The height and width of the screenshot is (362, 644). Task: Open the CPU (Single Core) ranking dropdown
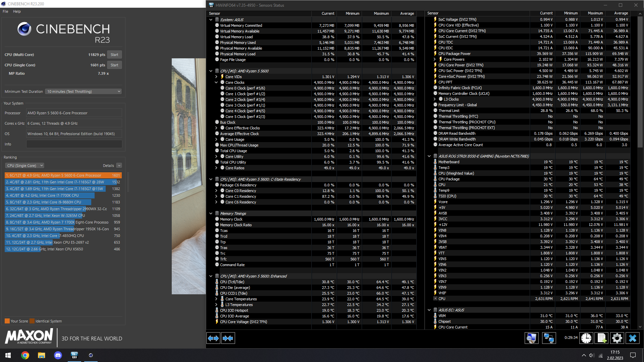[x=24, y=166]
